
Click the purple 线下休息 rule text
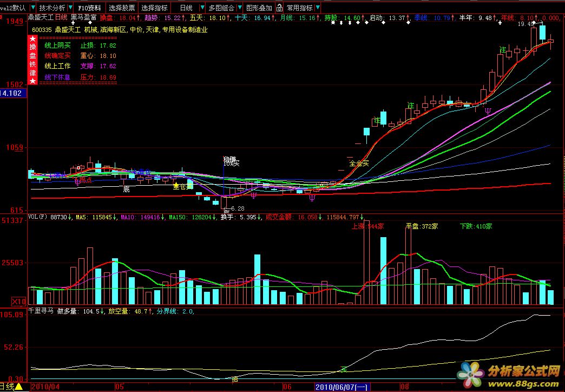click(x=58, y=77)
